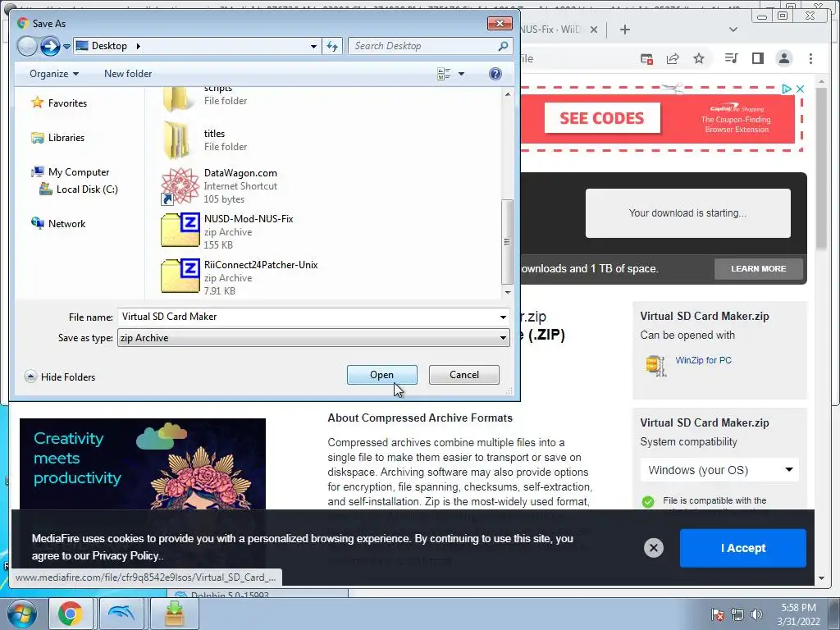
Task: Expand the address bar path dropdown arrow
Action: (x=313, y=46)
